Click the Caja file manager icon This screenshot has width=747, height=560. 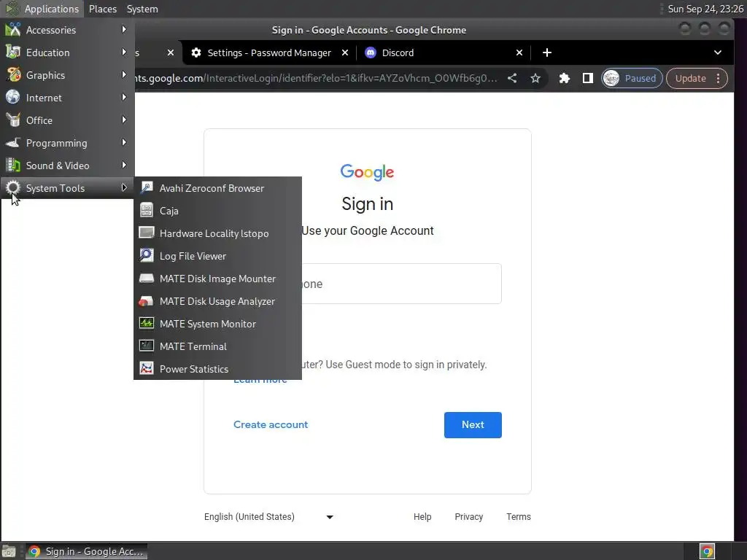tap(146, 211)
